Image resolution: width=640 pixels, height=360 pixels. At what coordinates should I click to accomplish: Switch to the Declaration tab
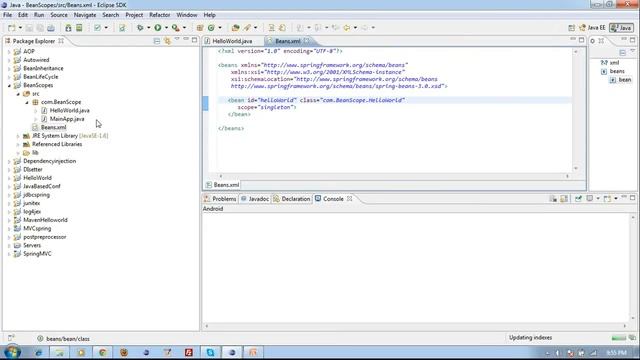click(x=292, y=199)
